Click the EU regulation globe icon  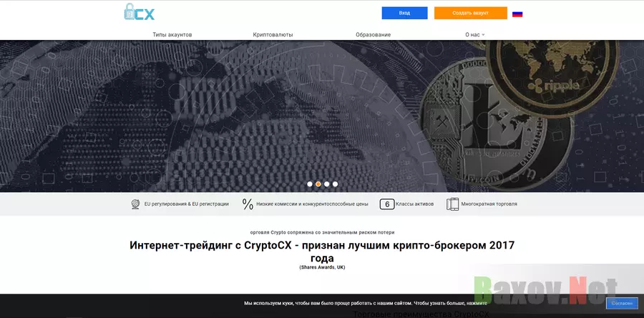click(x=135, y=204)
